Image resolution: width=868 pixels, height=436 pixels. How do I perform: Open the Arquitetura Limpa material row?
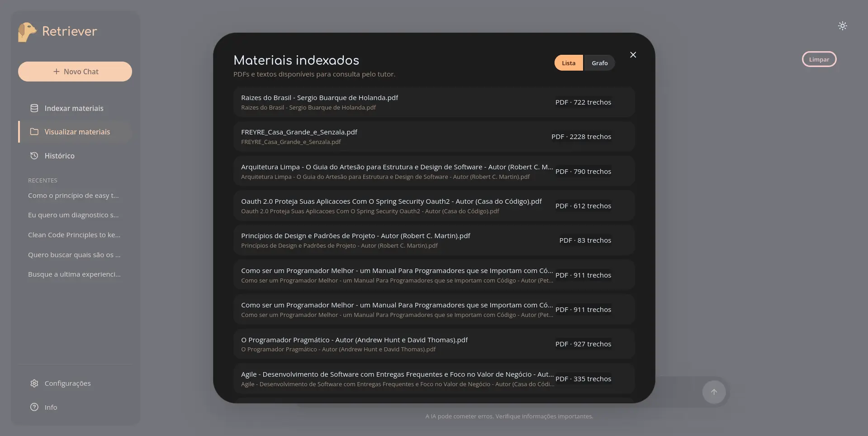(434, 171)
